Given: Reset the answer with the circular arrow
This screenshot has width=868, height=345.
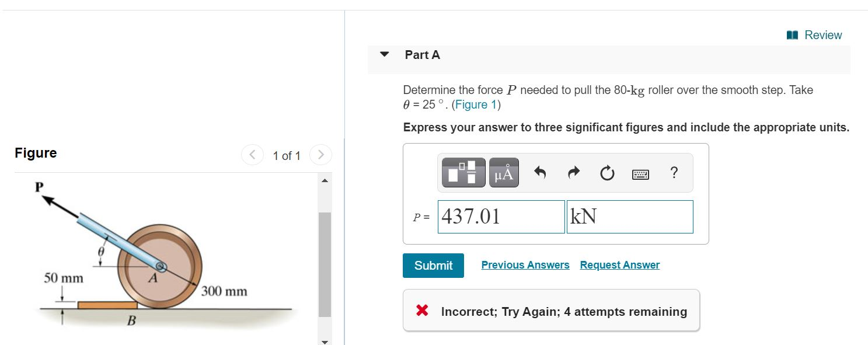Looking at the screenshot, I should point(606,172).
